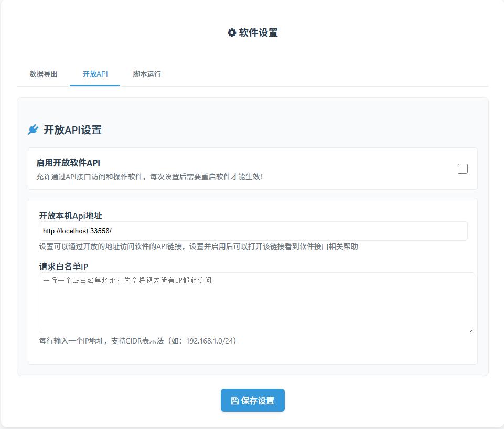This screenshot has height=429, width=504.
Task: Click the 开放API设置 section heading
Action: pyautogui.click(x=72, y=130)
